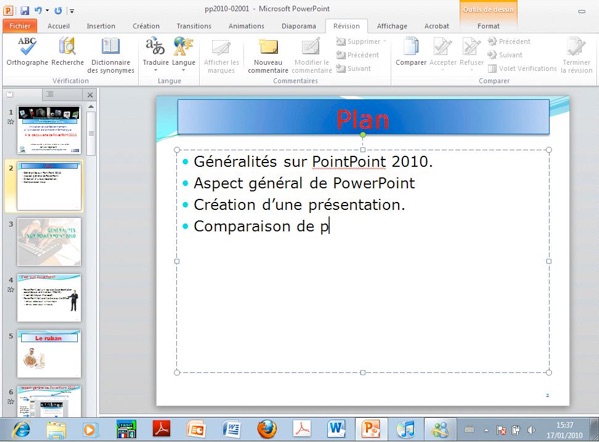Select slide 5 Le ruban thumbnail
Screen dimensions: 599x442
coord(49,354)
